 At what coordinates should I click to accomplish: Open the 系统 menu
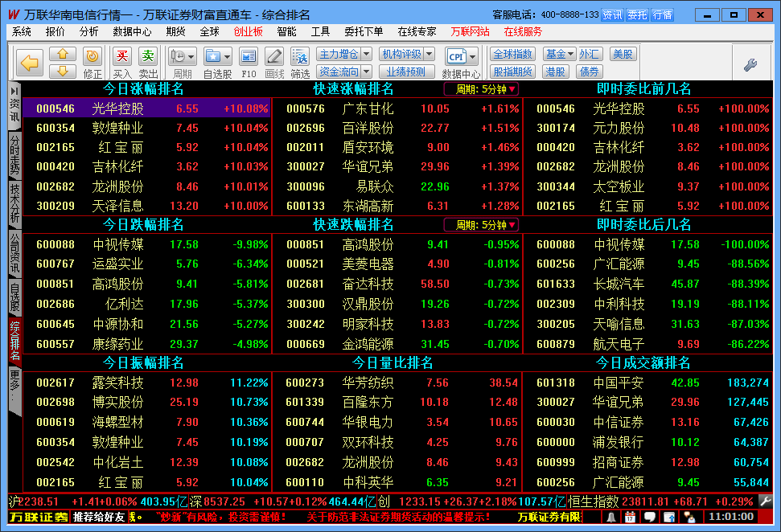click(x=22, y=32)
